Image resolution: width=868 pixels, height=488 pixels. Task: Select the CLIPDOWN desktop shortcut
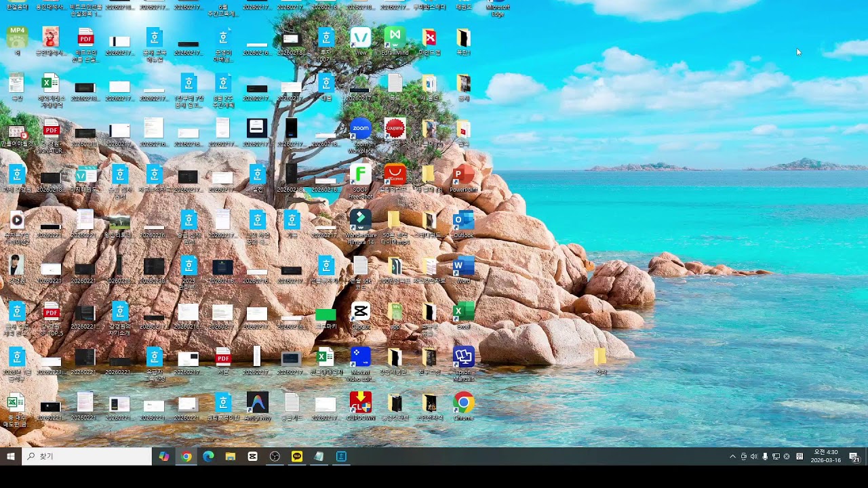pos(361,407)
